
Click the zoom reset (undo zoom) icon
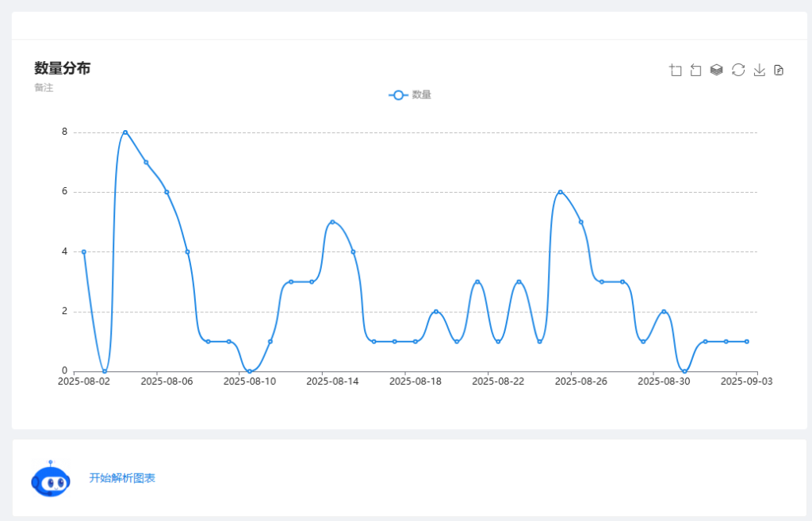[696, 70]
